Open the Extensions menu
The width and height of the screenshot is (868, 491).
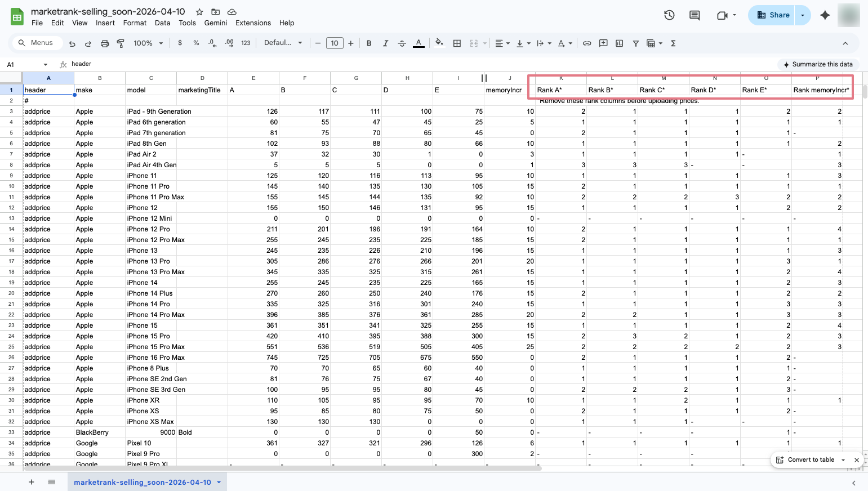253,23
